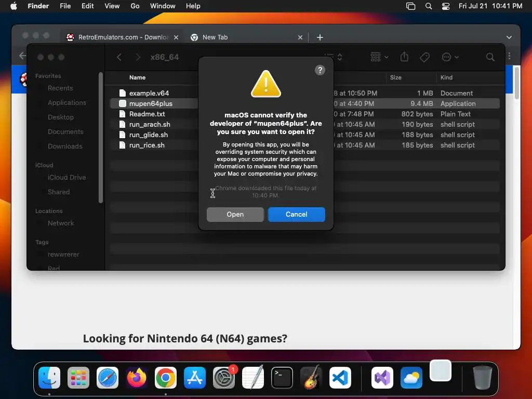
Task: Open the Finder menu
Action: tap(38, 6)
